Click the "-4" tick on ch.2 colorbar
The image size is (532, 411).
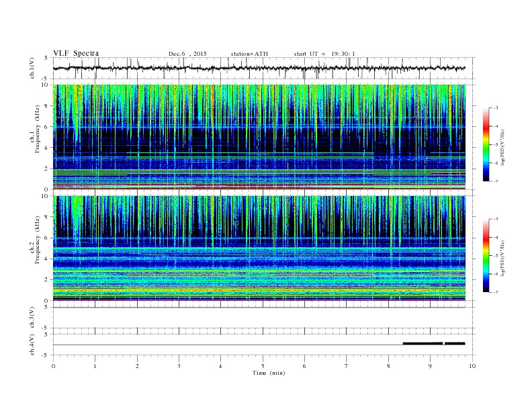[x=495, y=237]
